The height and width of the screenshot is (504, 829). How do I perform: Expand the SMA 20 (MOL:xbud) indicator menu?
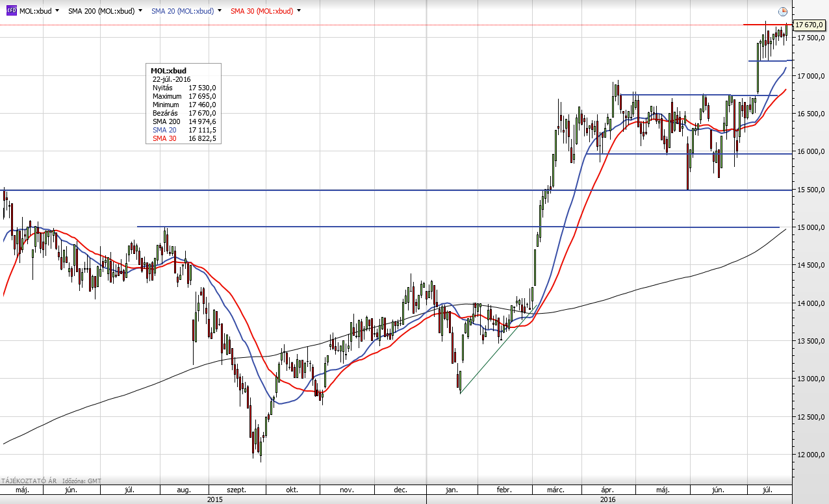click(220, 11)
